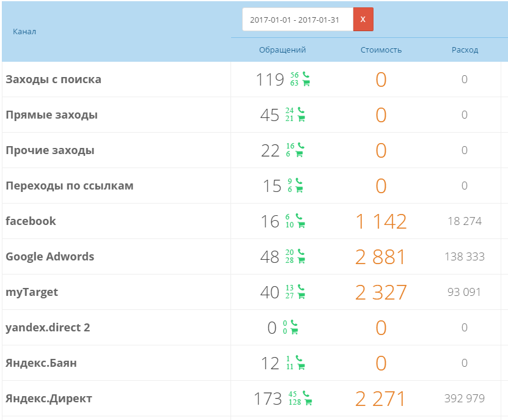This screenshot has height=420, width=508.
Task: Sort by Канал column header
Action: [x=24, y=31]
